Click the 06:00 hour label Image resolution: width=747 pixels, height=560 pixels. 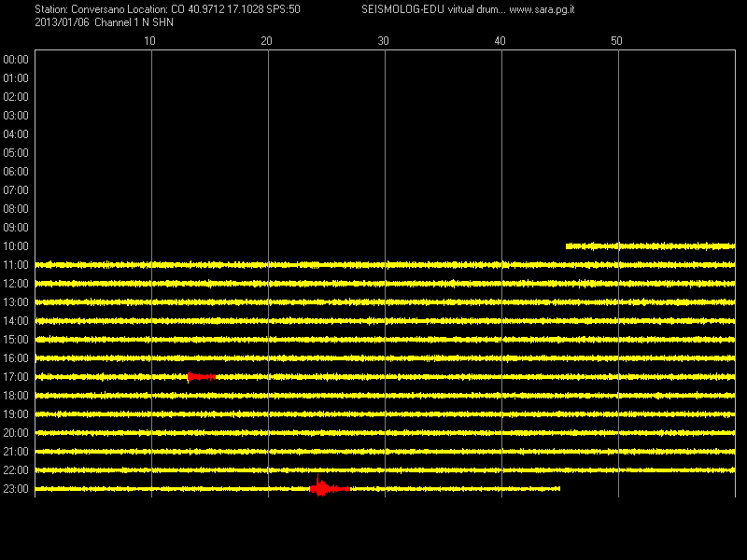tap(16, 172)
